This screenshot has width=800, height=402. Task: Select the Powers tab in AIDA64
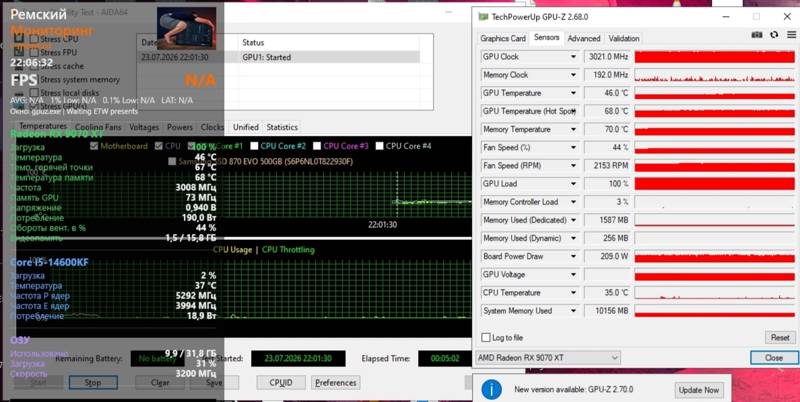click(180, 127)
